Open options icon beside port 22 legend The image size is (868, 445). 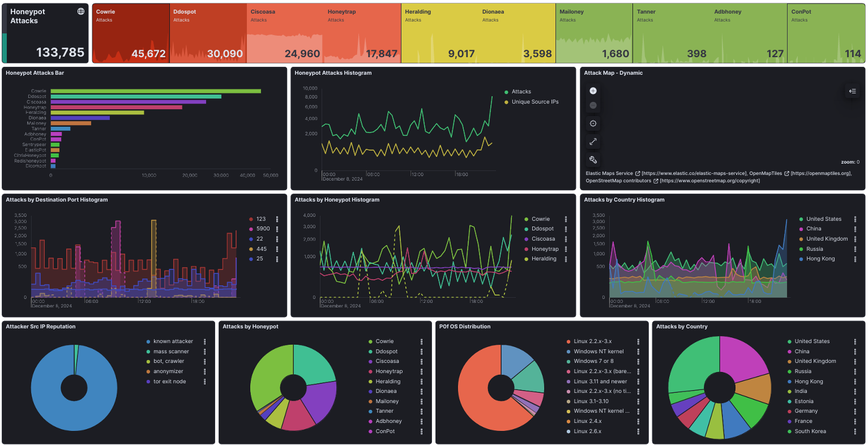277,239
